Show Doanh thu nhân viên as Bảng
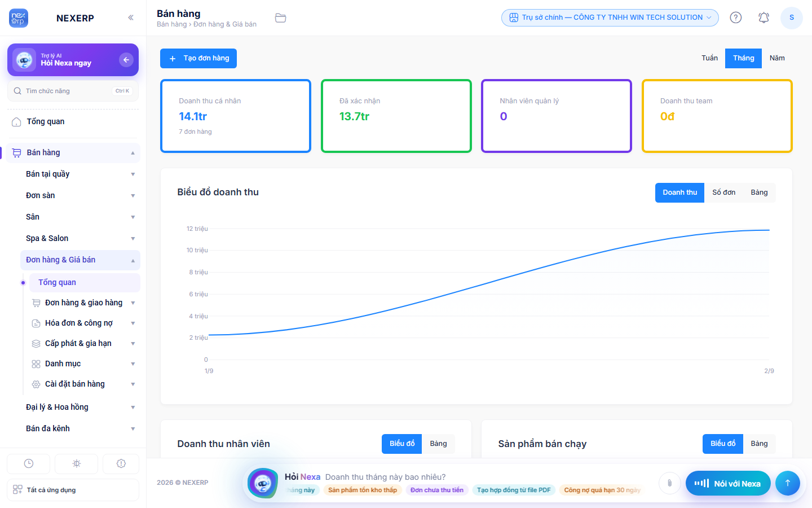The width and height of the screenshot is (812, 508). [438, 444]
